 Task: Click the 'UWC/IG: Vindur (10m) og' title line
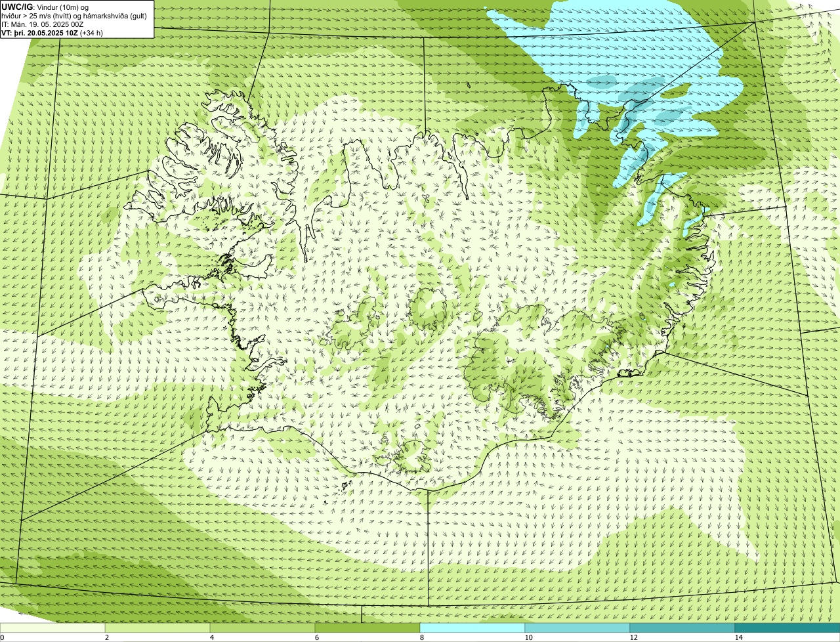click(x=45, y=7)
